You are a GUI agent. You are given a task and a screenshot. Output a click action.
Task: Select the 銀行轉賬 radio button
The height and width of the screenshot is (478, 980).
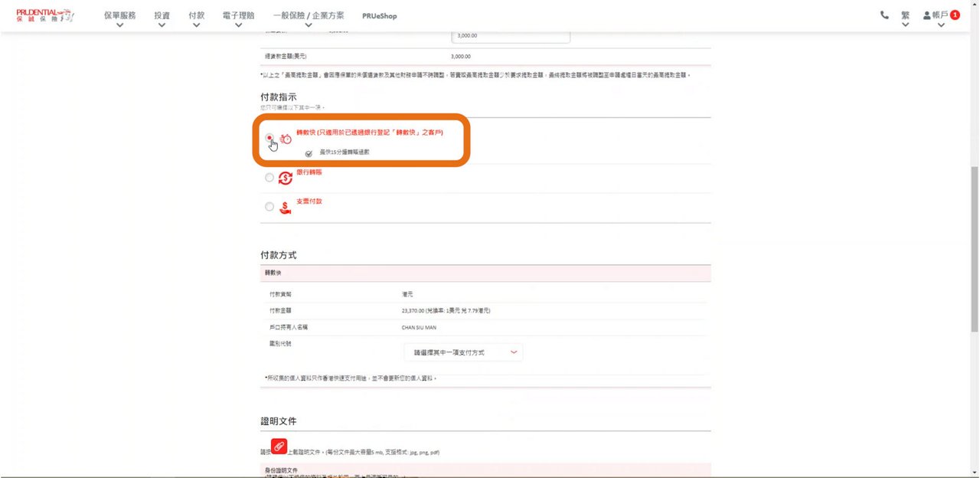[x=269, y=178]
